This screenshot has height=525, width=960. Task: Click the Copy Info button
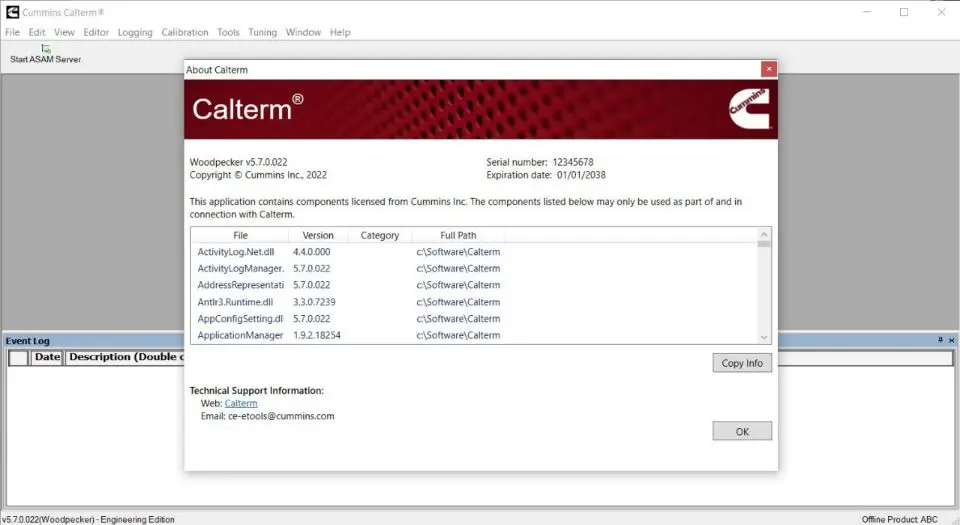tap(742, 363)
